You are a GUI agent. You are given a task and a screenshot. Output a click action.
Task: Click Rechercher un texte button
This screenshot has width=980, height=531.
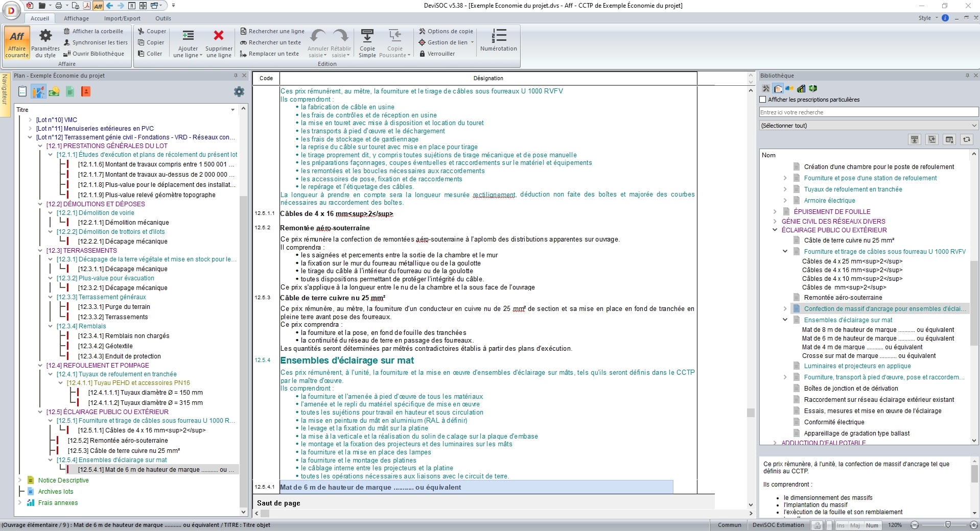point(271,42)
